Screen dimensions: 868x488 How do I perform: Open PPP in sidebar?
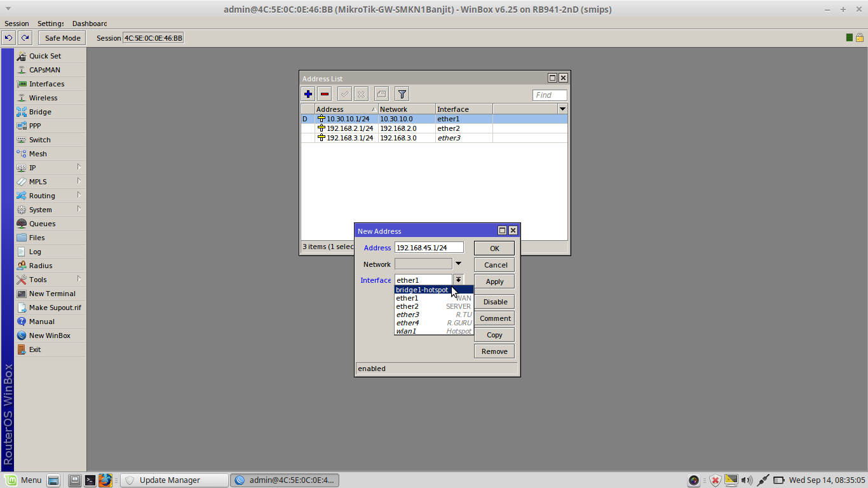(x=50, y=126)
